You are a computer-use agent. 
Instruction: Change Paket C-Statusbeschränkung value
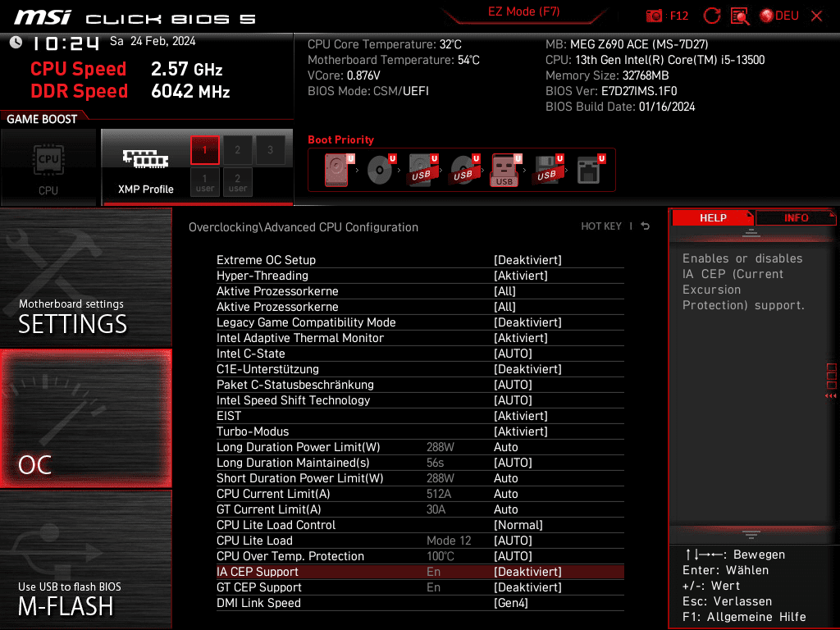coord(513,384)
